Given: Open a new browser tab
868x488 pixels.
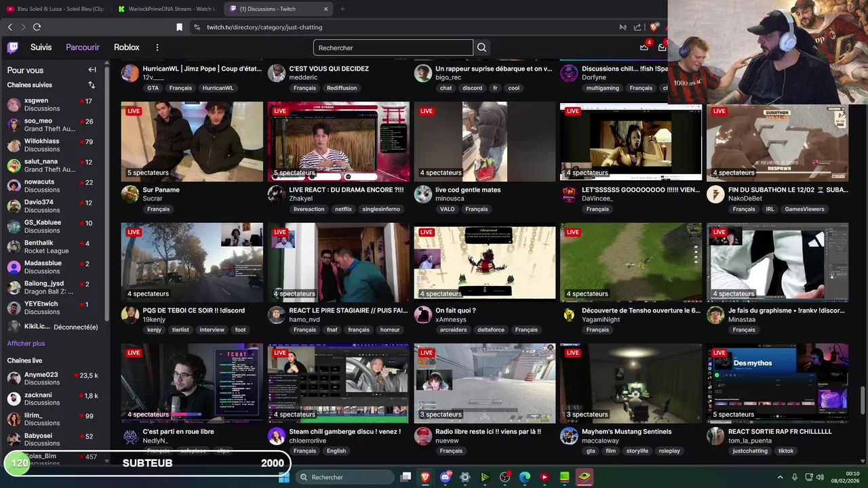Looking at the screenshot, I should (x=342, y=9).
